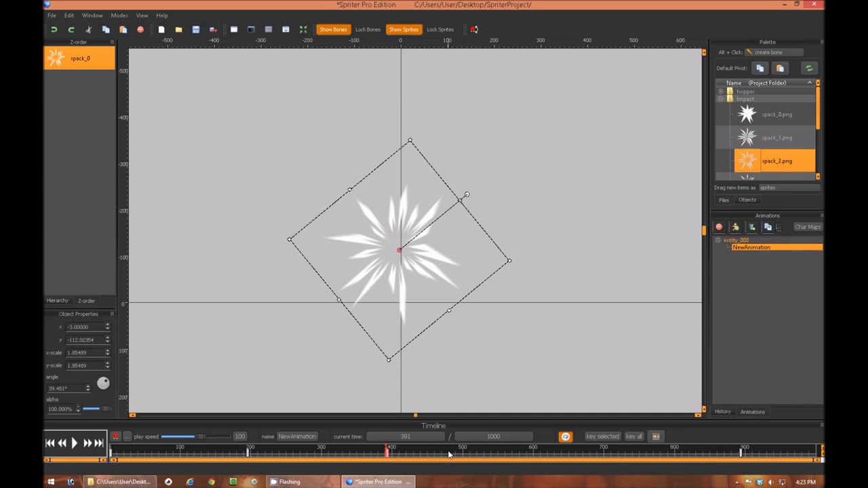
Task: Open the File menu
Action: (52, 15)
